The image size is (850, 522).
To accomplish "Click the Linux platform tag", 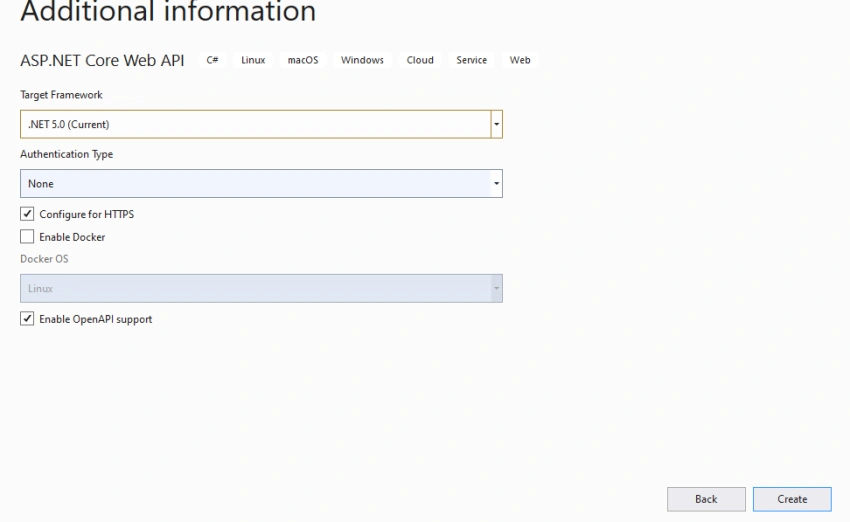I will pos(253,60).
